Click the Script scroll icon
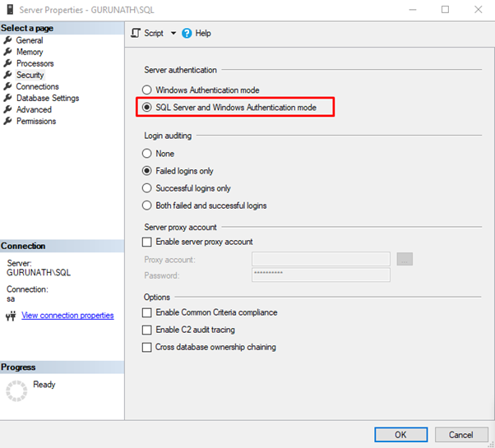Screen dimensions: 495x448 (136, 33)
